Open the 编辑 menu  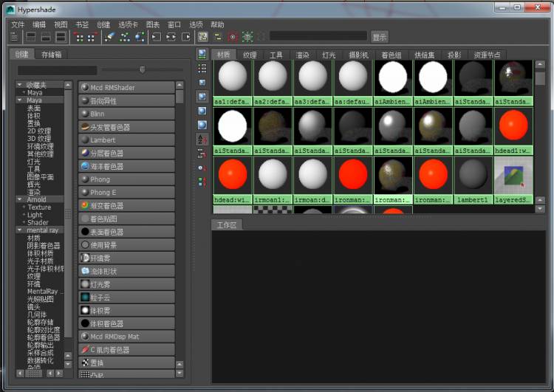pos(39,24)
